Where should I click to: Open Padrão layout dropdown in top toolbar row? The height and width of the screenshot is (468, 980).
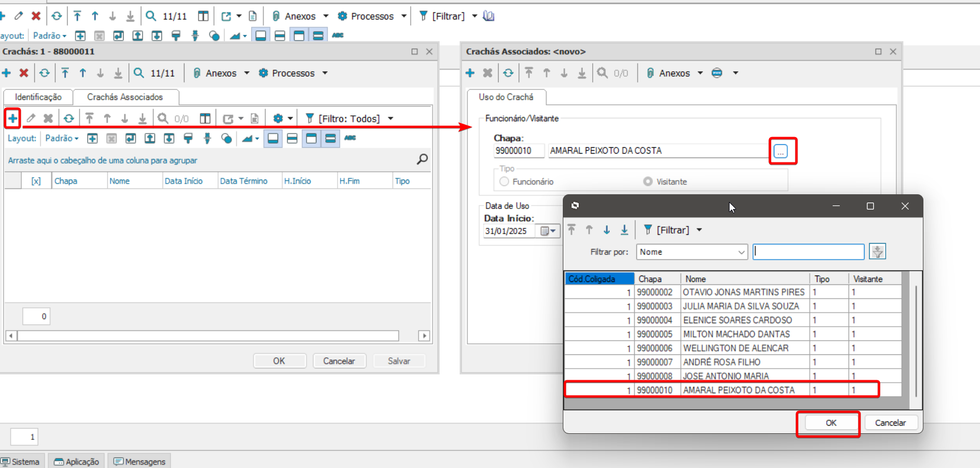[50, 35]
